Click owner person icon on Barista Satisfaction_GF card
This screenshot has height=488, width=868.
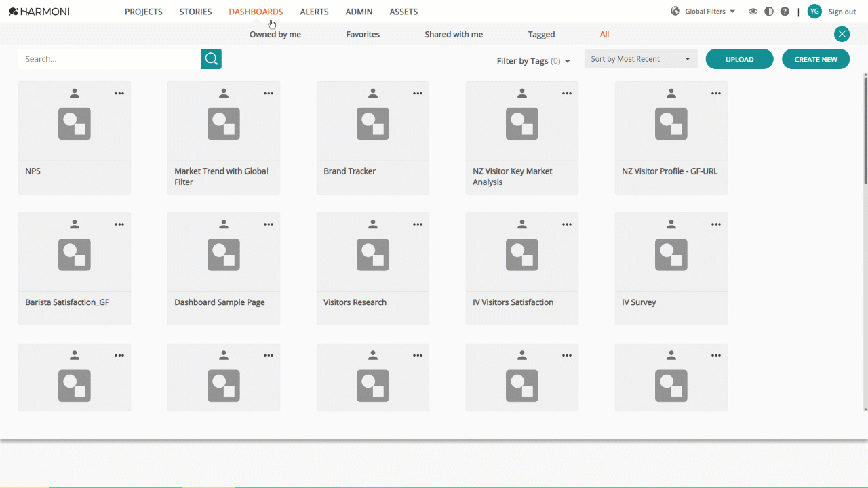75,224
